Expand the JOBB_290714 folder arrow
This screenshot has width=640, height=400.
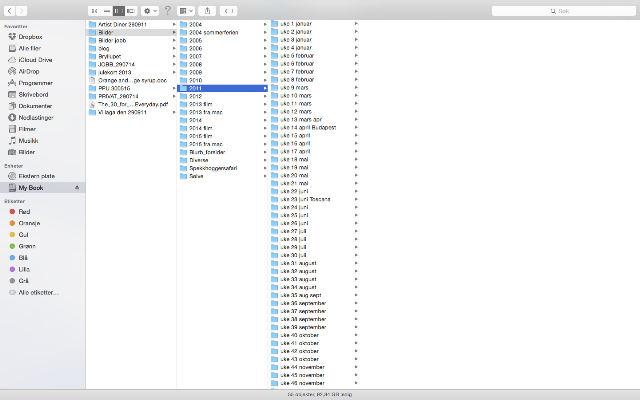pos(174,64)
